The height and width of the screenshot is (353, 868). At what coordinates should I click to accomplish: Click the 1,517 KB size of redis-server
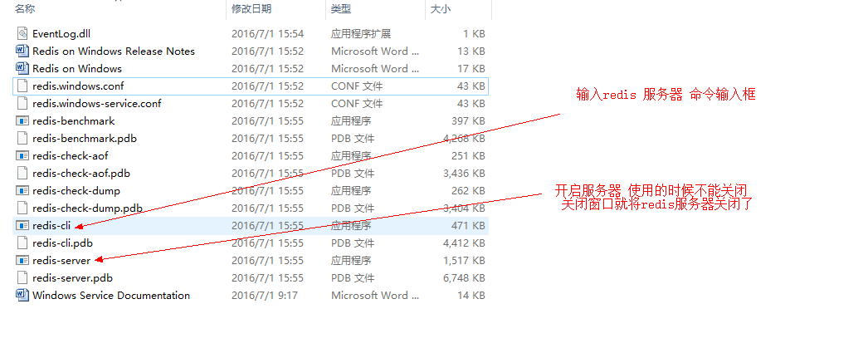click(464, 261)
